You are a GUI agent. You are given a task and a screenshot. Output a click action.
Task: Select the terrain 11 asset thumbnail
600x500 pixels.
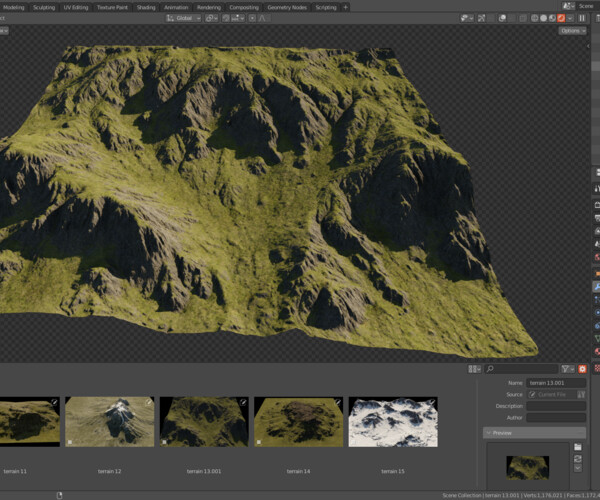pos(29,422)
